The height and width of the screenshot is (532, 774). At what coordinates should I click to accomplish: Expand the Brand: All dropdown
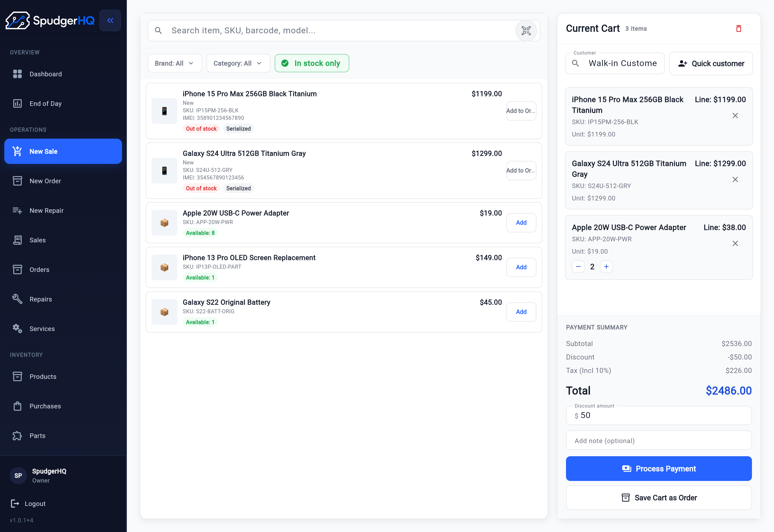pos(175,63)
